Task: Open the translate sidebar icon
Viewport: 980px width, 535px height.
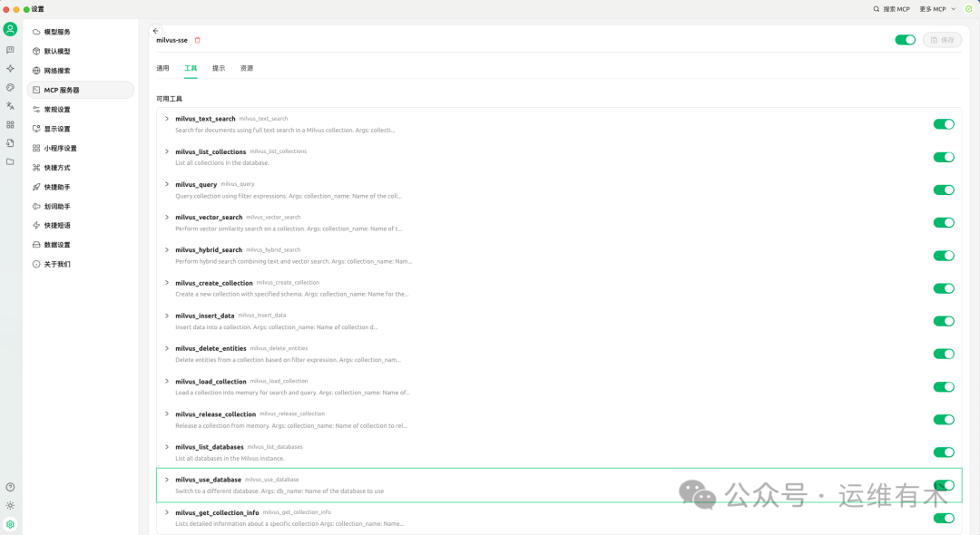Action: (x=10, y=106)
